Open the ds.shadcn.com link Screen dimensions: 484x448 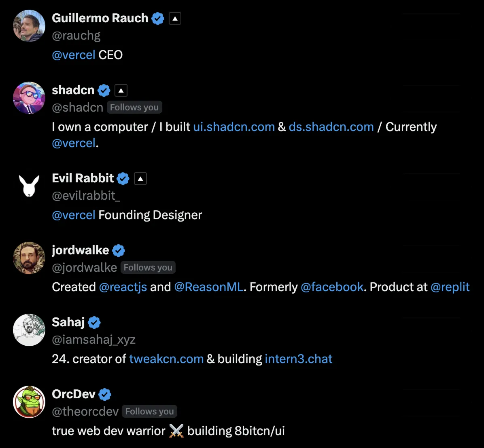click(x=331, y=127)
